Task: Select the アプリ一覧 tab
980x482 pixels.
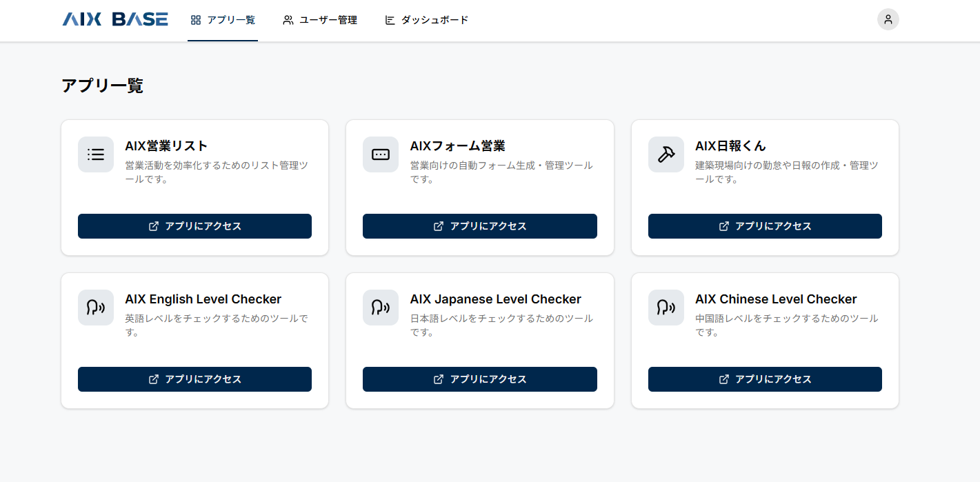Action: [x=223, y=20]
